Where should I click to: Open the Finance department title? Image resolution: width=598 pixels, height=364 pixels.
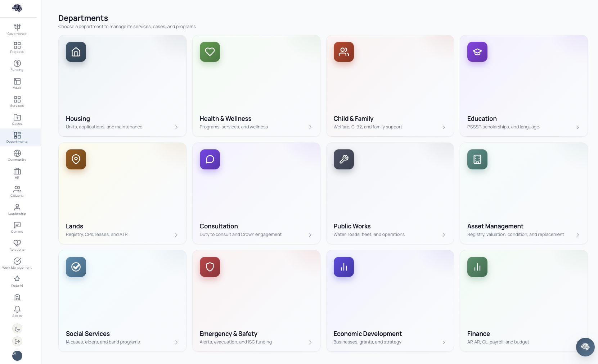pos(478,334)
